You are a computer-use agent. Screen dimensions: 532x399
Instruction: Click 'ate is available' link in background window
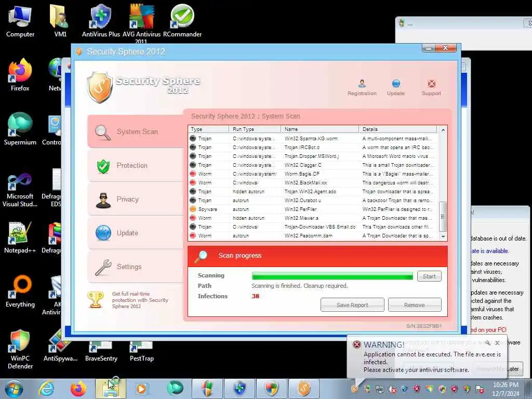tap(490, 251)
